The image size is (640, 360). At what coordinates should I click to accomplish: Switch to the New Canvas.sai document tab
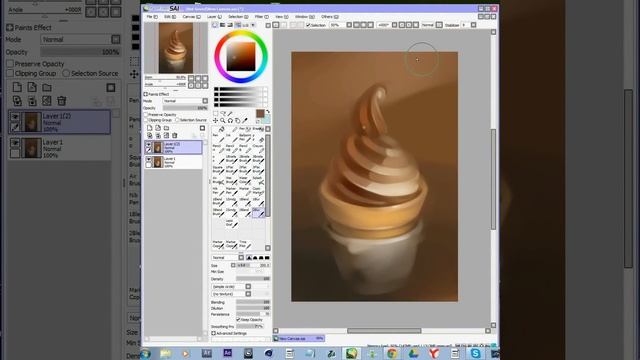299,338
